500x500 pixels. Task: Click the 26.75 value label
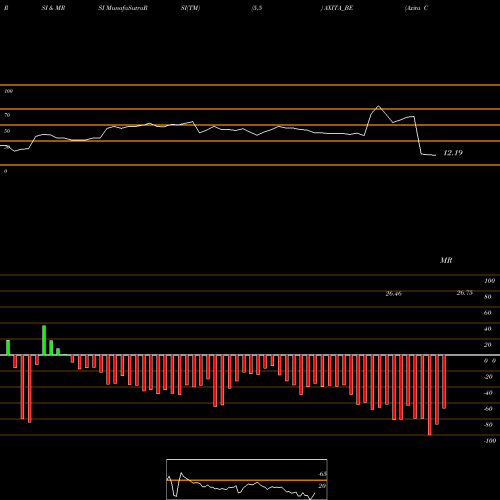[465, 293]
